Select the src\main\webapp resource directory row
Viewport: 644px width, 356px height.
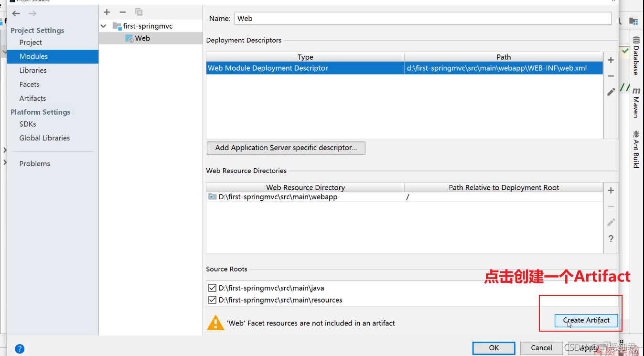tap(405, 197)
